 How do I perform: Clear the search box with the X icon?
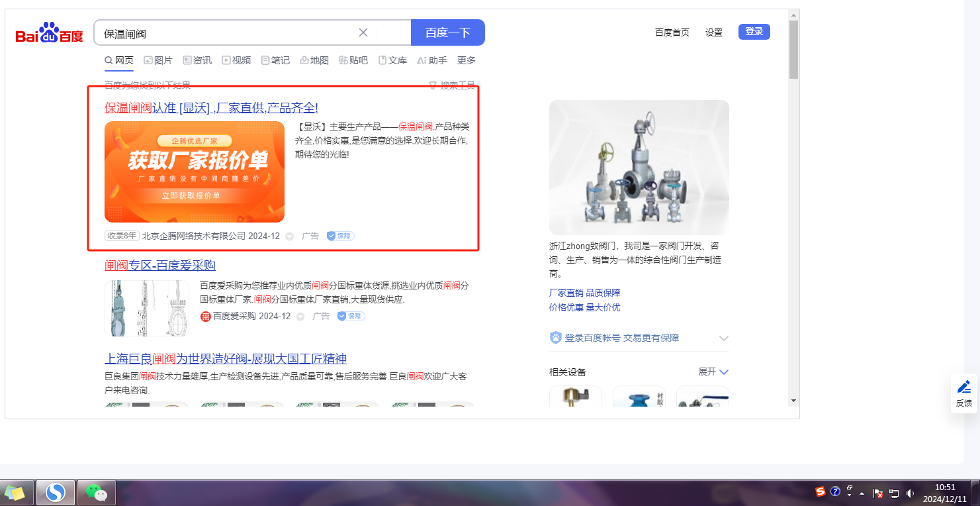(x=363, y=32)
